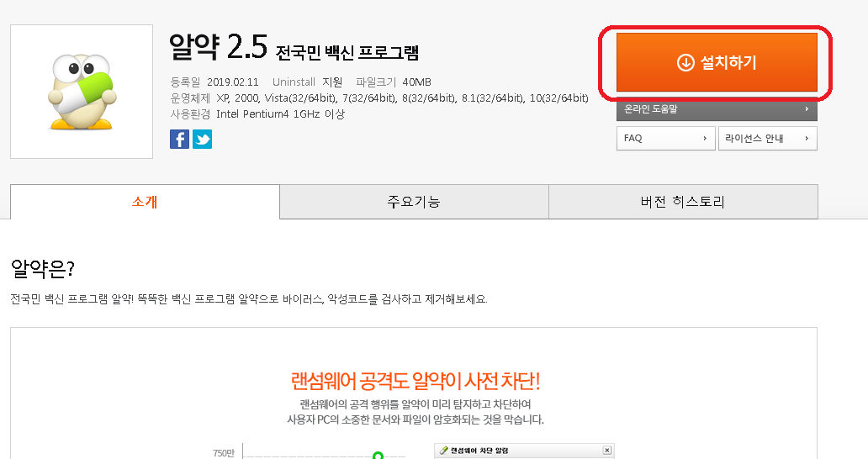Open 라이선스 안내 license info
868x459 pixels.
point(768,138)
